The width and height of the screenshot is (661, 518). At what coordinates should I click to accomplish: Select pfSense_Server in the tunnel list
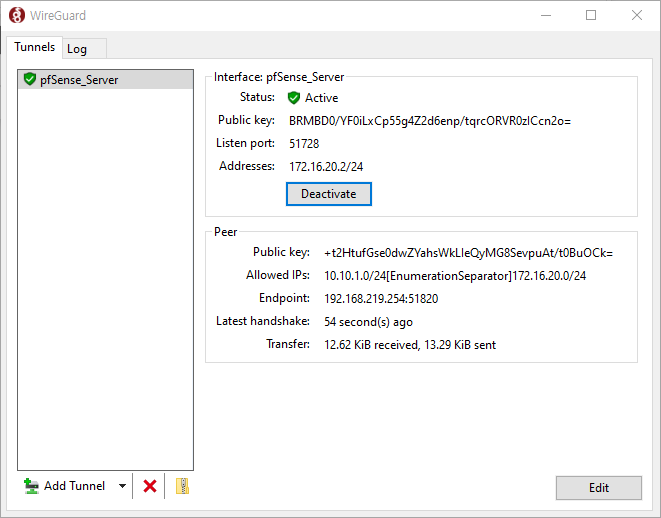point(105,80)
